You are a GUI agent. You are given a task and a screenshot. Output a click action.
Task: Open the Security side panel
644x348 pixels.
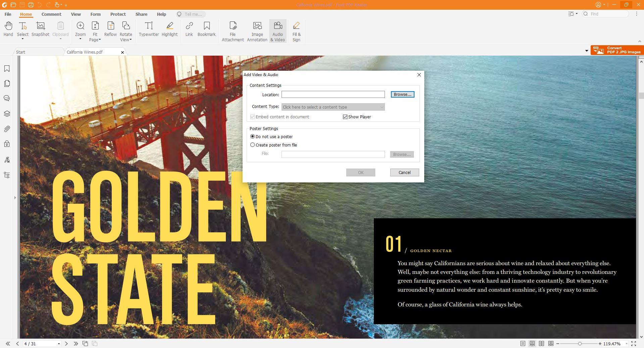pyautogui.click(x=7, y=144)
